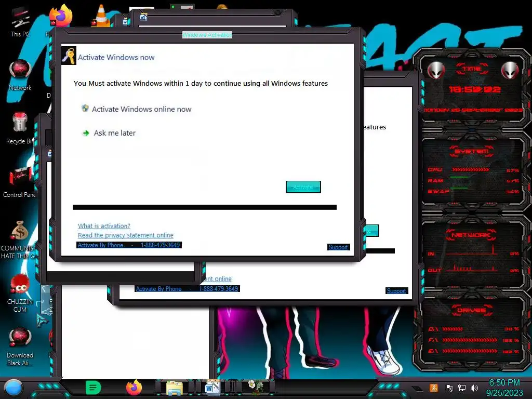This screenshot has height=399, width=532.
Task: Click the RAM usage bar in System widget
Action: (460, 178)
